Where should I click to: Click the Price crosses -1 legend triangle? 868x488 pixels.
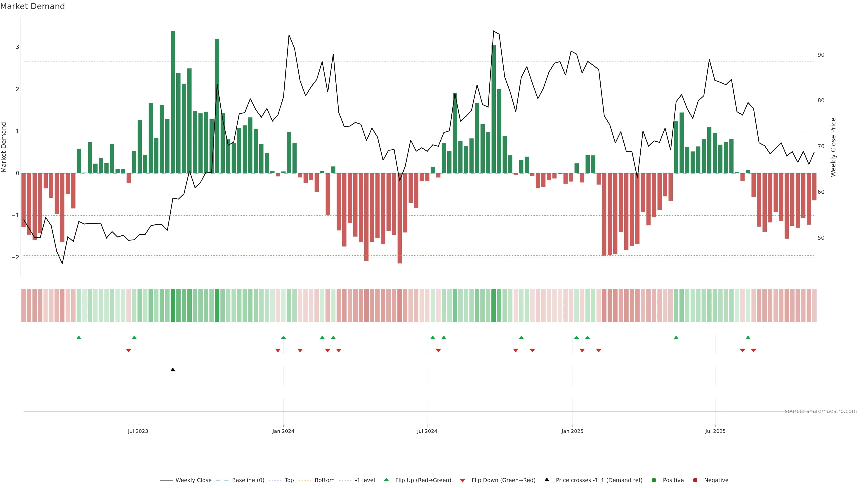(547, 480)
